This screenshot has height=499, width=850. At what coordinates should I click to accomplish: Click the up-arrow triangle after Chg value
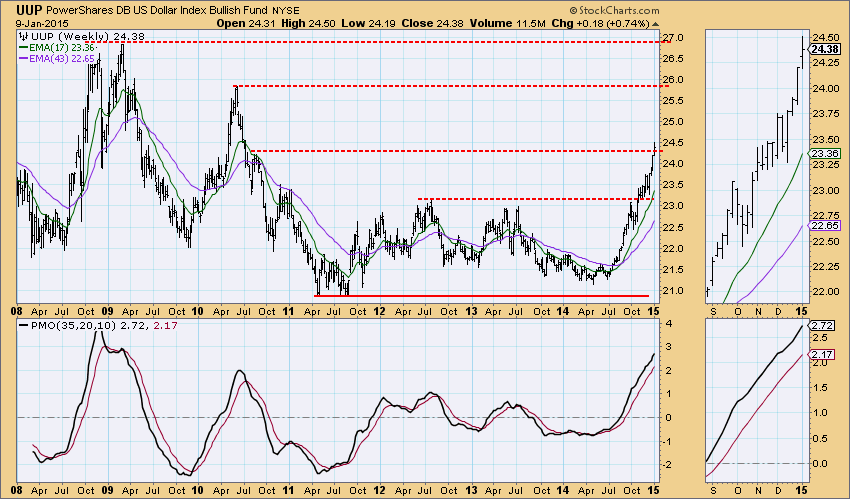point(655,24)
